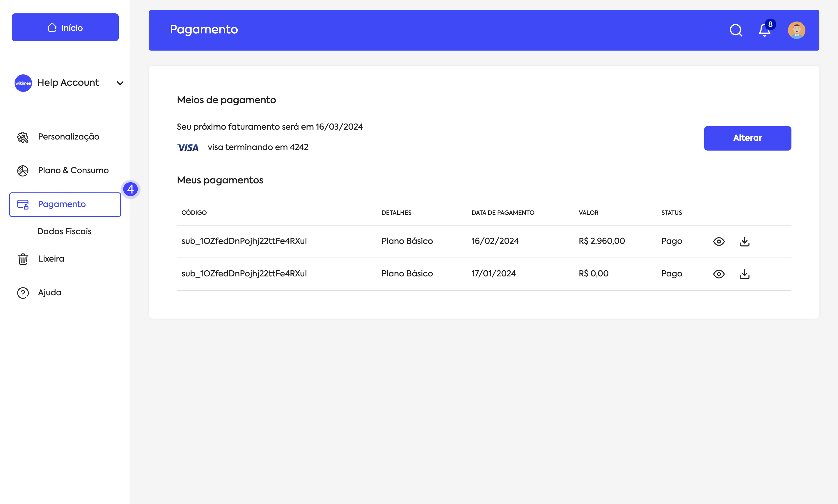838x504 pixels.
Task: Expand the Help Account dropdown chevron
Action: point(120,83)
